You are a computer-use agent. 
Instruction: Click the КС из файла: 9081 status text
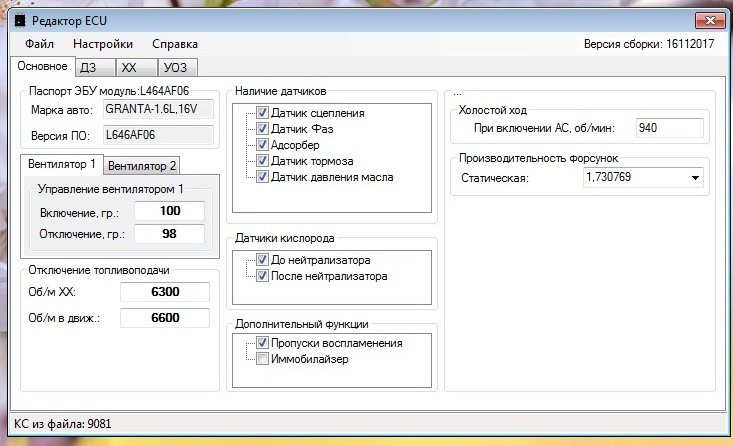(63, 424)
